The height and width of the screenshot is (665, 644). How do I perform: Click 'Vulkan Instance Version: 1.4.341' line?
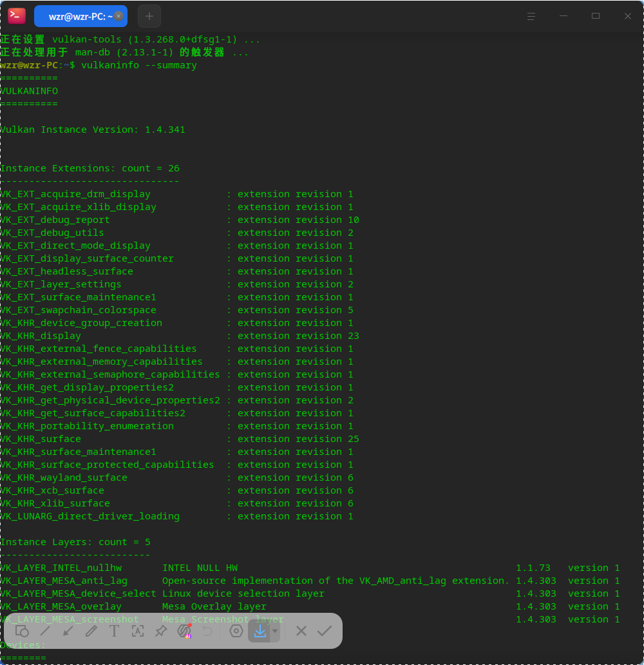tap(93, 130)
